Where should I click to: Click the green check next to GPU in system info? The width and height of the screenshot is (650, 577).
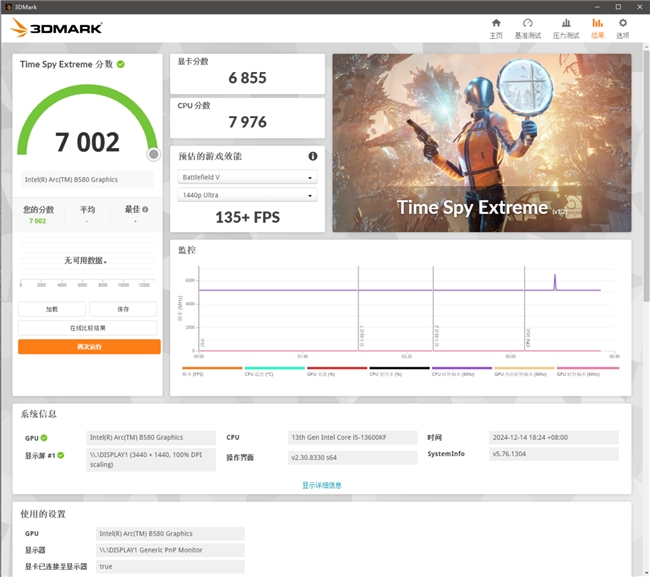pos(44,438)
